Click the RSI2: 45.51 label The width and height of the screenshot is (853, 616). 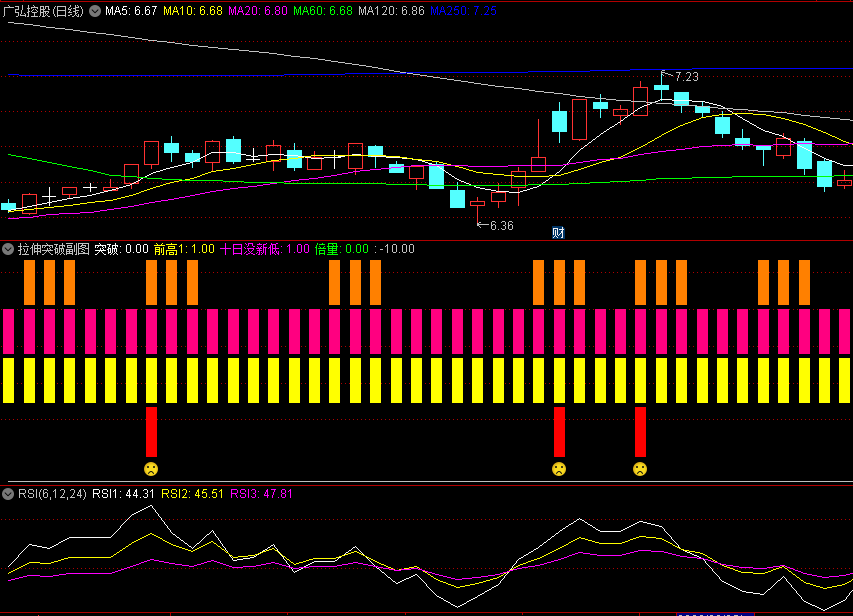pos(193,494)
